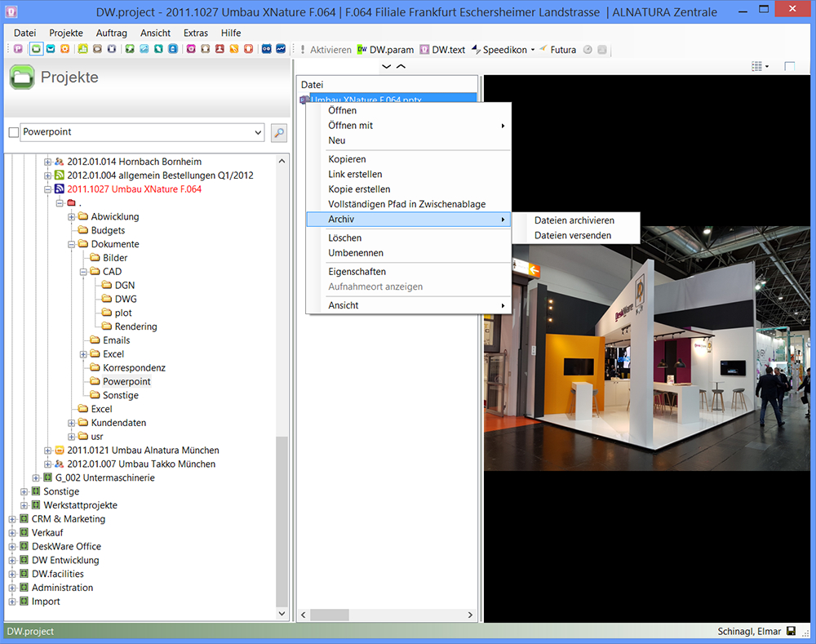The width and height of the screenshot is (816, 644).
Task: Select the Korrespondenz folder in tree
Action: tap(134, 368)
